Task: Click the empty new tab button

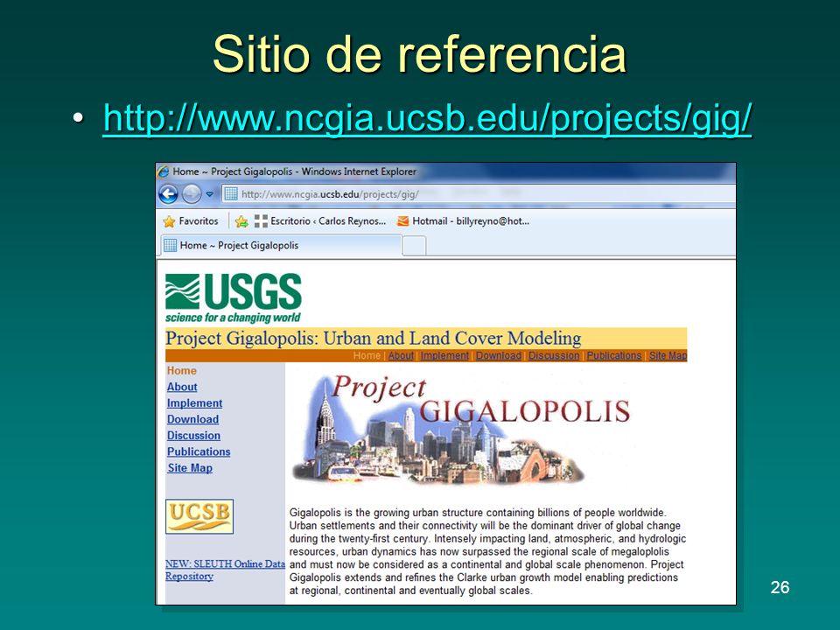Action: pyautogui.click(x=414, y=246)
